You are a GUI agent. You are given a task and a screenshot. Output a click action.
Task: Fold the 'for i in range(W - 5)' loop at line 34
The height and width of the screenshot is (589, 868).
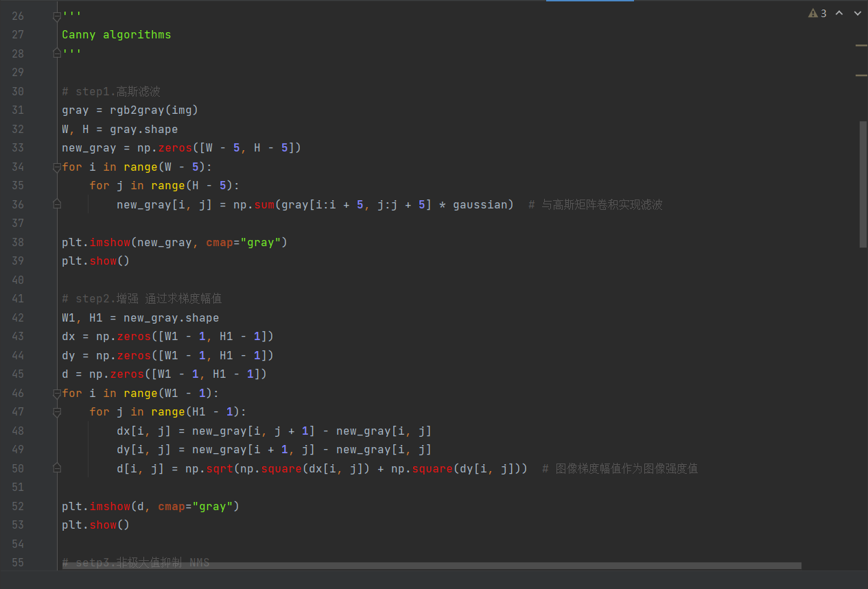pos(58,167)
